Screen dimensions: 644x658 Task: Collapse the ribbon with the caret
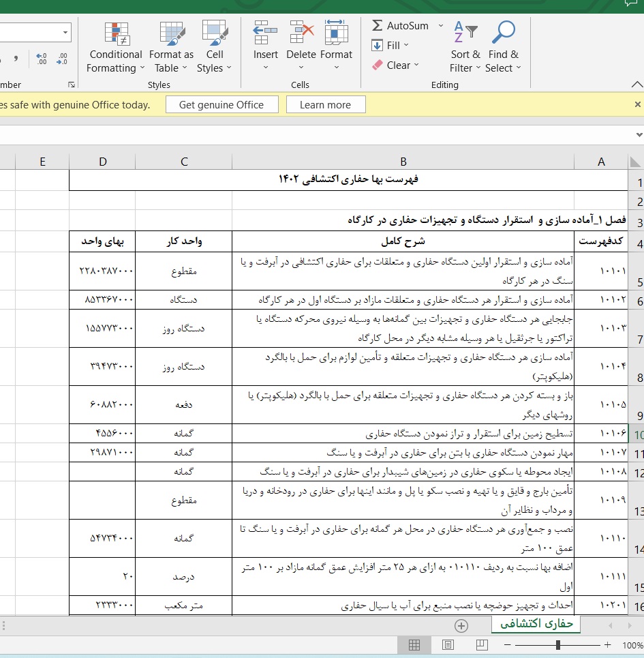click(x=637, y=85)
